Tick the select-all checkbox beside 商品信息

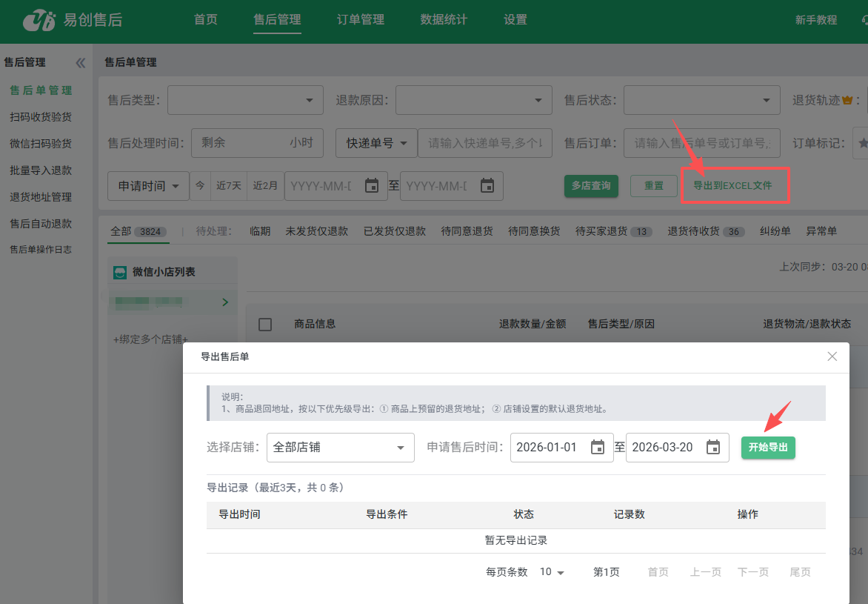[265, 324]
